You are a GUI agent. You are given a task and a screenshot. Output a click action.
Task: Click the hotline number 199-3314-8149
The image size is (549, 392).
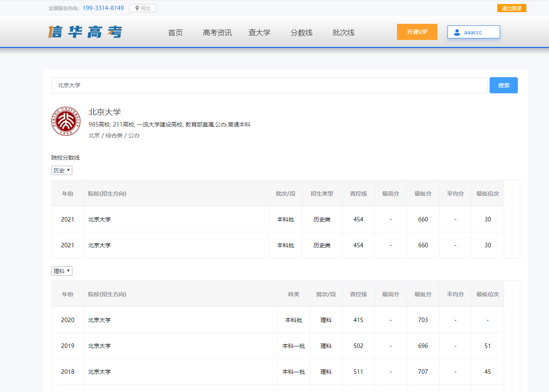[x=103, y=8]
